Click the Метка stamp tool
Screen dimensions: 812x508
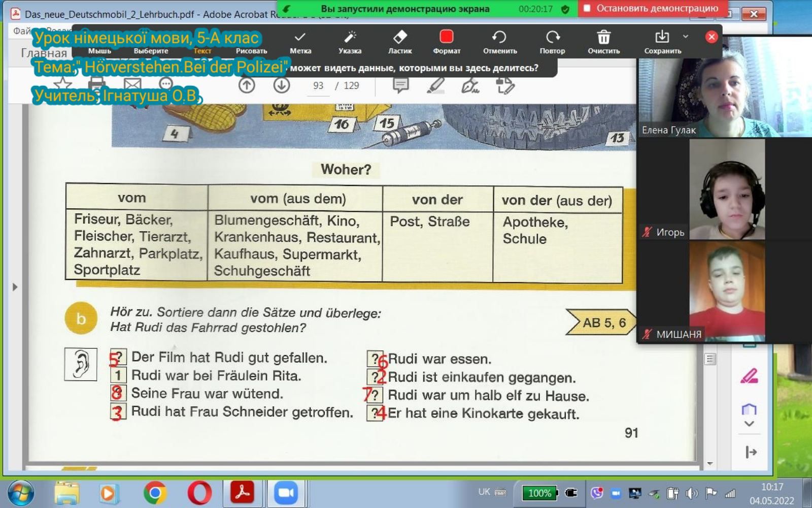[300, 41]
